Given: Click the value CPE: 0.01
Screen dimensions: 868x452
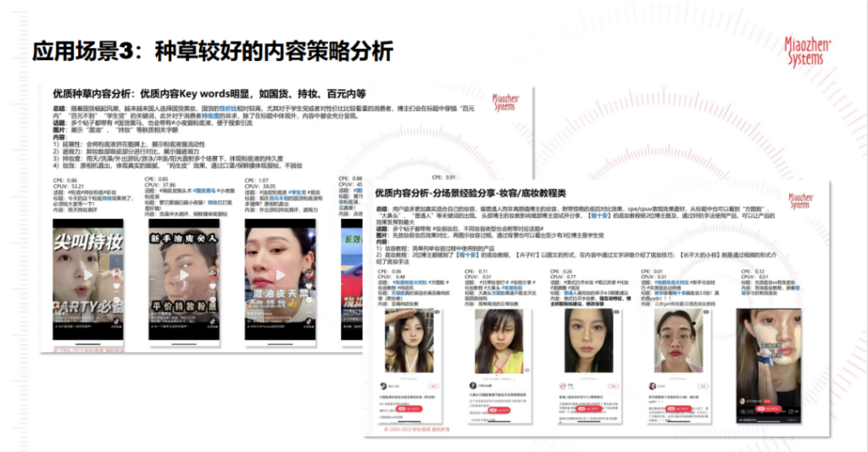Looking at the screenshot, I should click(653, 271).
